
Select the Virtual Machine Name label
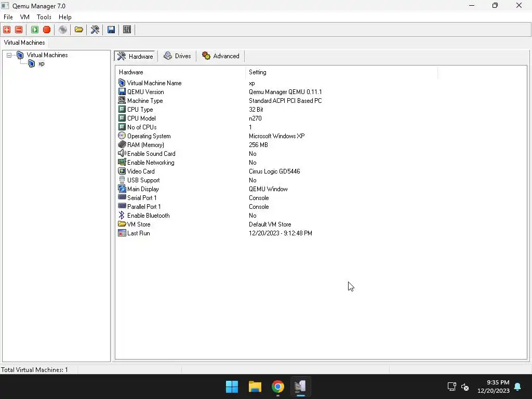[154, 83]
